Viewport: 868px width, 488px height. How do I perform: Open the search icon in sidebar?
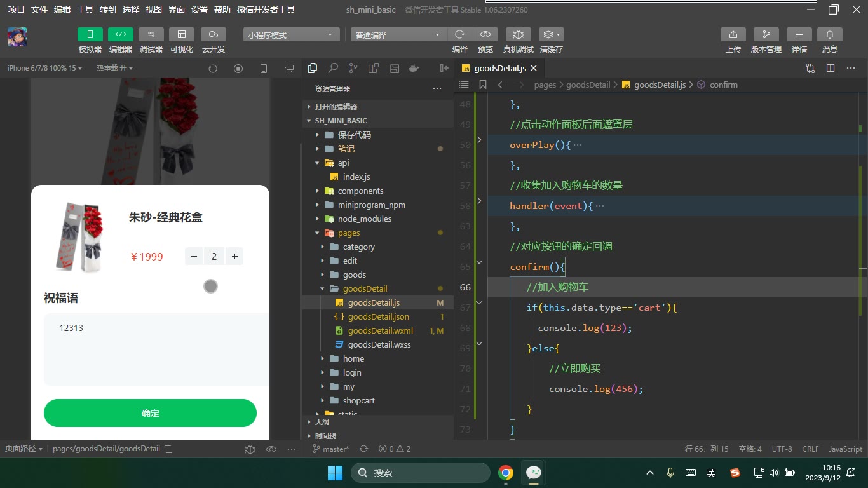pos(333,68)
